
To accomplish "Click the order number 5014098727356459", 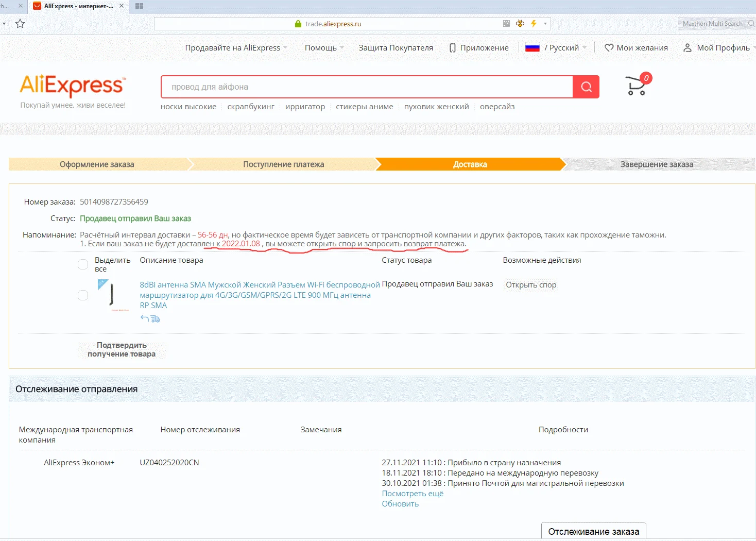I will point(114,202).
